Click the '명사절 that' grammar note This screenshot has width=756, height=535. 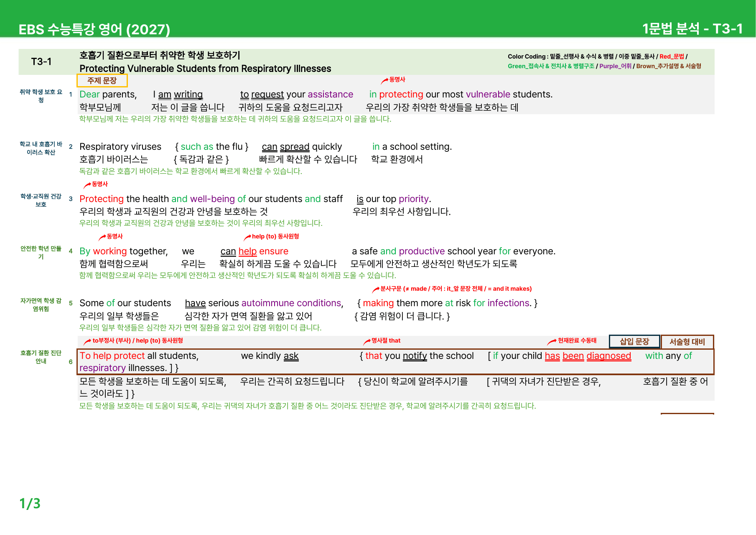tap(386, 340)
